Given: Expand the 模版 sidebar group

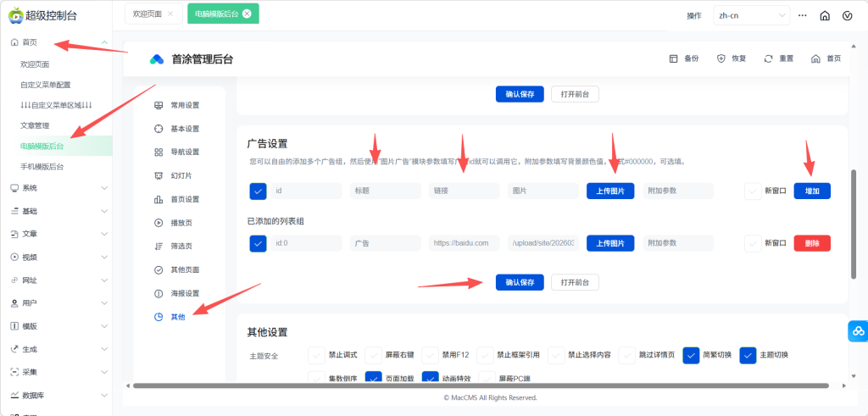Looking at the screenshot, I should coord(104,326).
